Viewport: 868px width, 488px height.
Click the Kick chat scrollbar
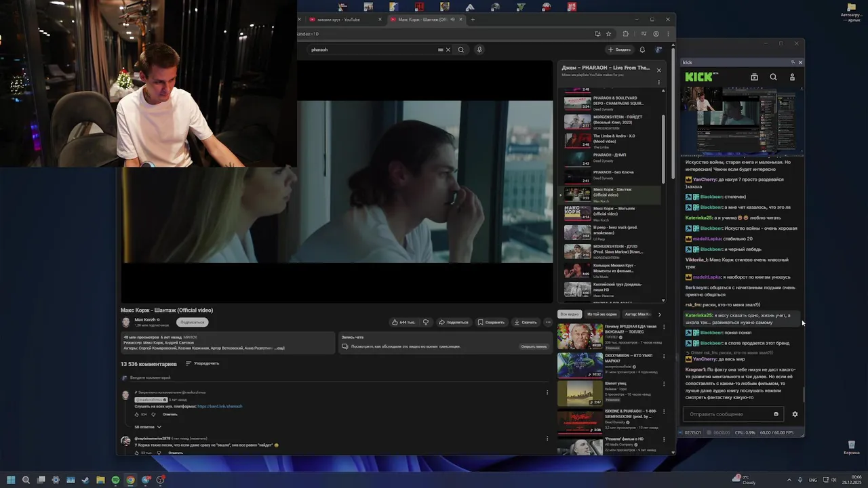(x=804, y=394)
